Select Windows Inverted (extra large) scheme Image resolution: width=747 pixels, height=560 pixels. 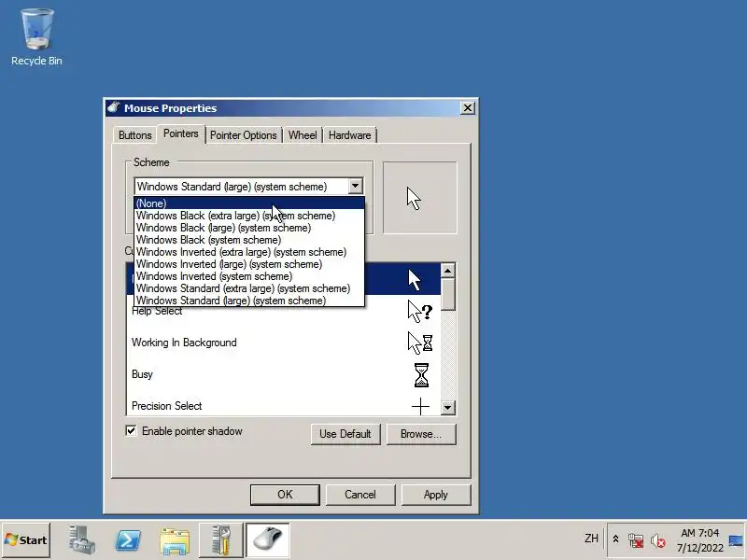click(x=249, y=252)
